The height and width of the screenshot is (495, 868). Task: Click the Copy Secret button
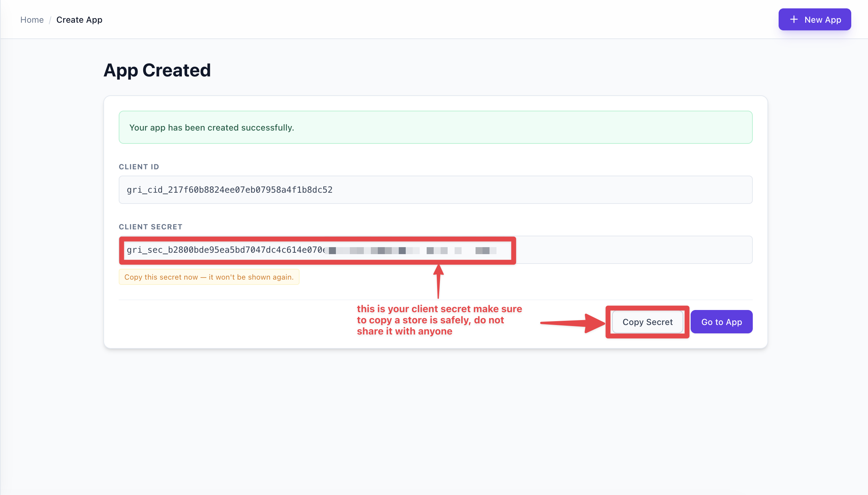coord(647,322)
